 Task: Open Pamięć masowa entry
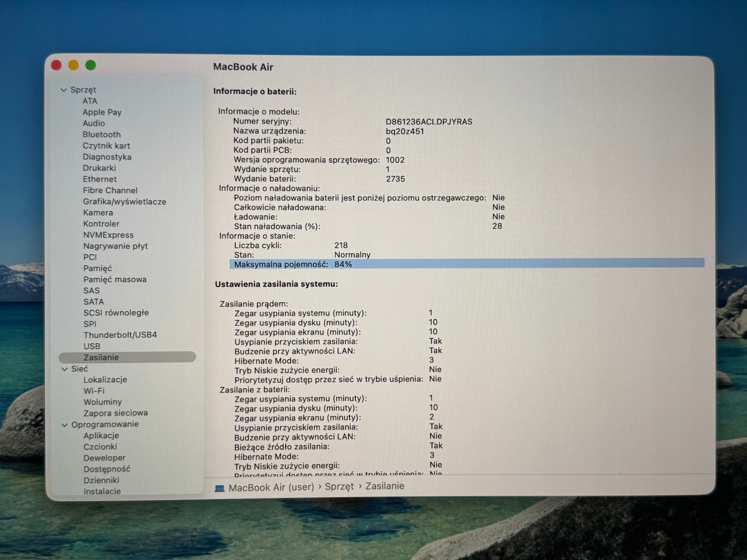pyautogui.click(x=115, y=279)
